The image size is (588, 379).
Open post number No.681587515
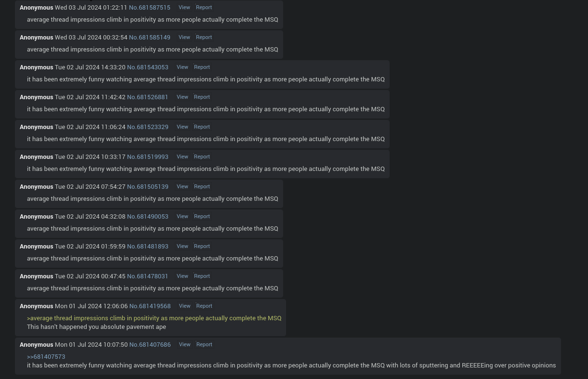click(x=149, y=7)
